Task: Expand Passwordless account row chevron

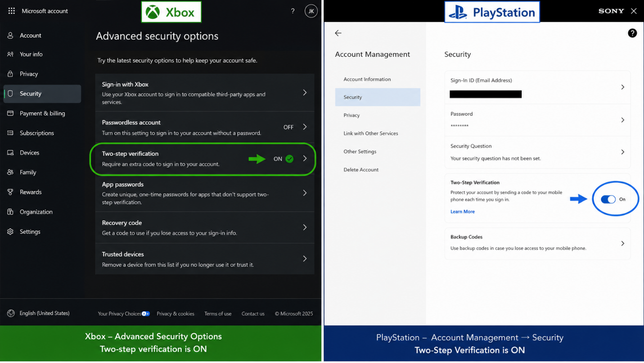Action: pos(305,127)
